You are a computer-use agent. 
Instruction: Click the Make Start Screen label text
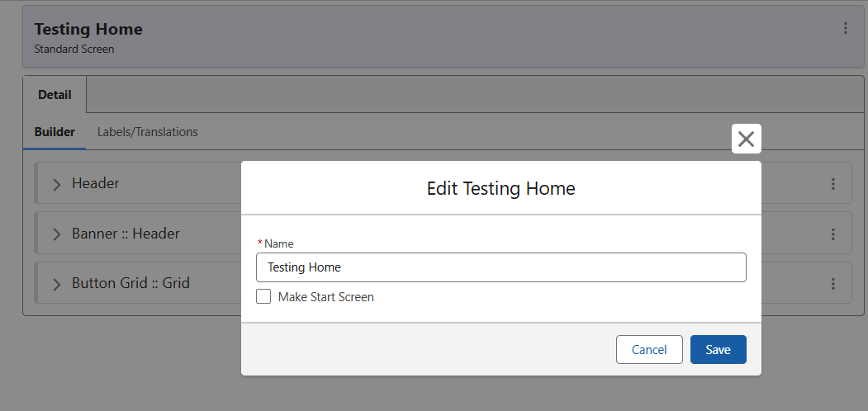[325, 297]
